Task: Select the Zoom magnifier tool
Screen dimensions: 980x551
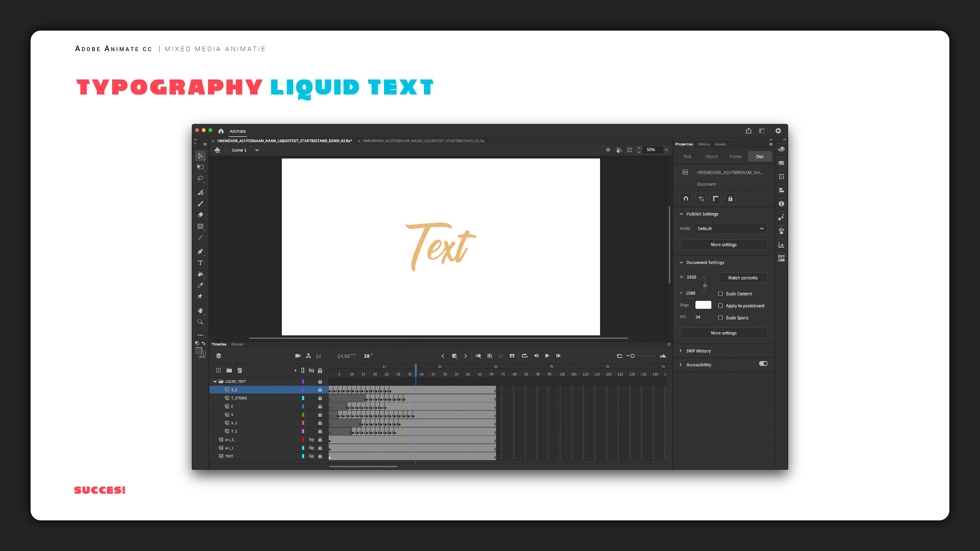Action: click(200, 322)
